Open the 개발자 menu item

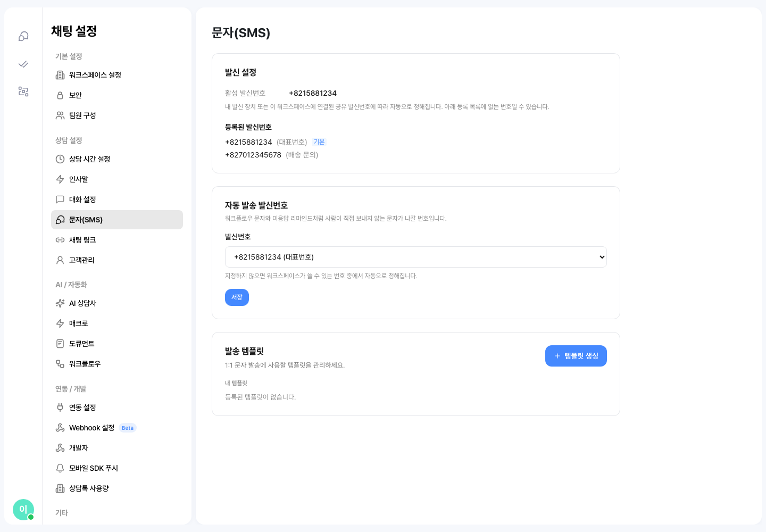117,448
